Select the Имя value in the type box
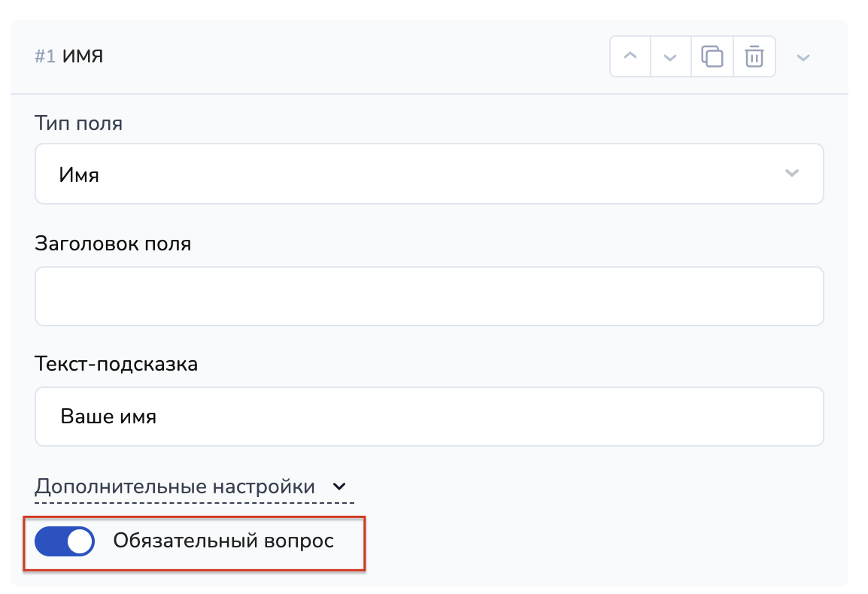 [x=79, y=175]
